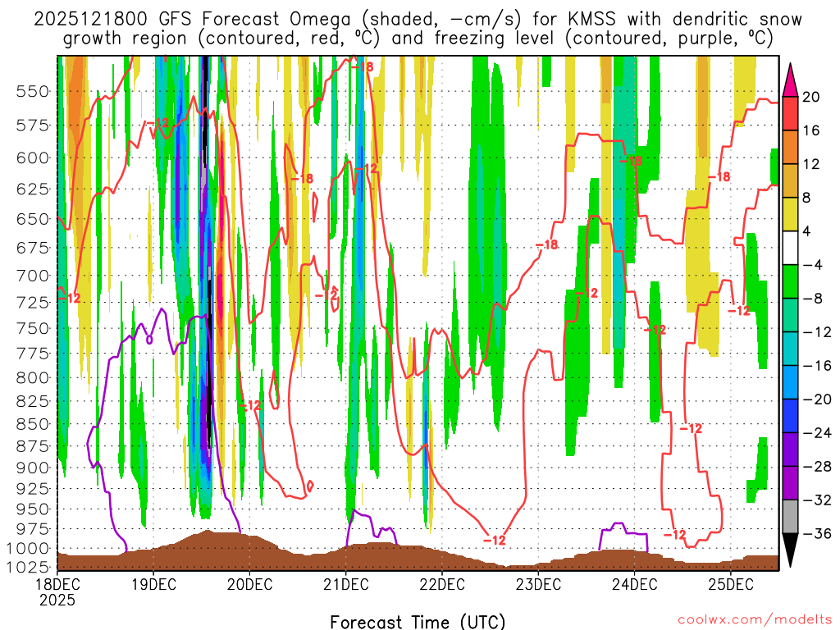Click the 575 pressure level label
Image resolution: width=840 pixels, height=630 pixels.
click(33, 126)
